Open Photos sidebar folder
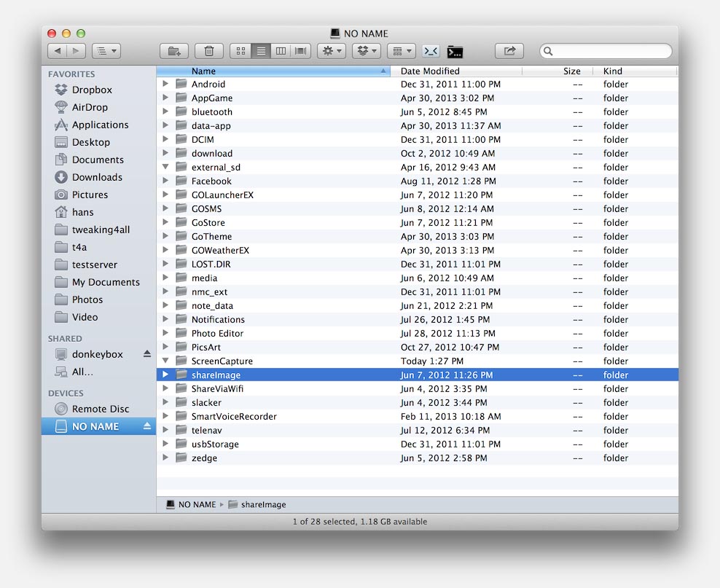Screen dimensions: 720x588 [x=87, y=299]
